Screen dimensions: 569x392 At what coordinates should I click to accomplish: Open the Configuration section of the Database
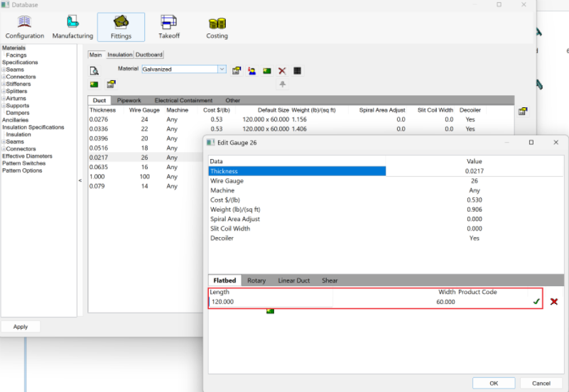click(24, 27)
